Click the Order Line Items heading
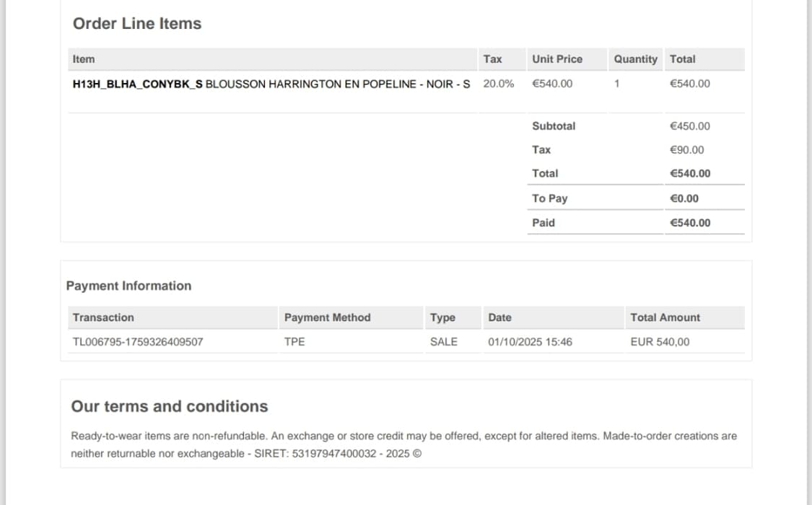This screenshot has height=505, width=812. click(x=137, y=24)
